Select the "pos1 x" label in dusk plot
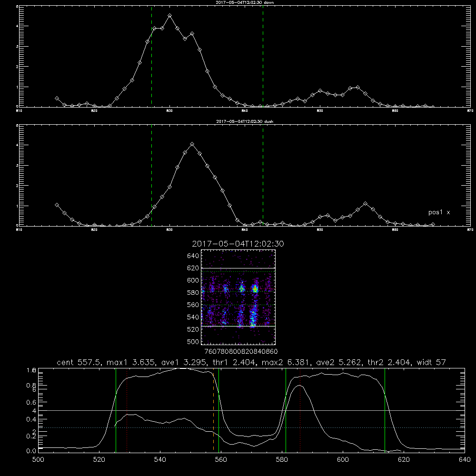Image resolution: width=476 pixels, height=476 pixels. tap(439, 212)
